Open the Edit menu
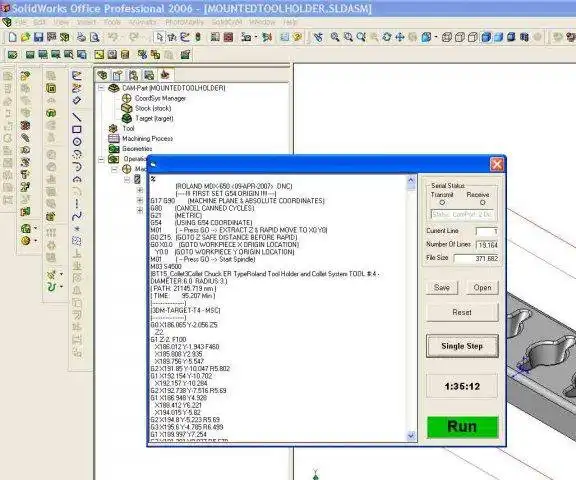Screen dimensions: 576x480 click(39, 22)
